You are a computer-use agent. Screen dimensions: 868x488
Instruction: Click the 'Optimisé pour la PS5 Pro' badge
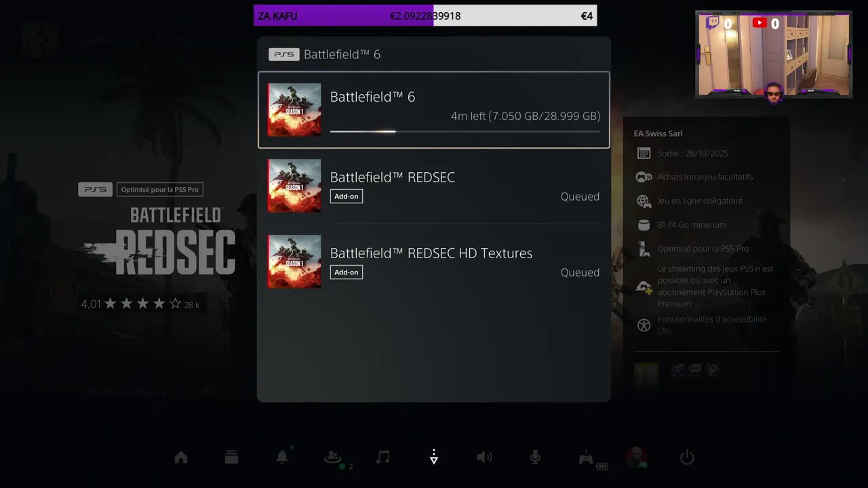(x=160, y=190)
